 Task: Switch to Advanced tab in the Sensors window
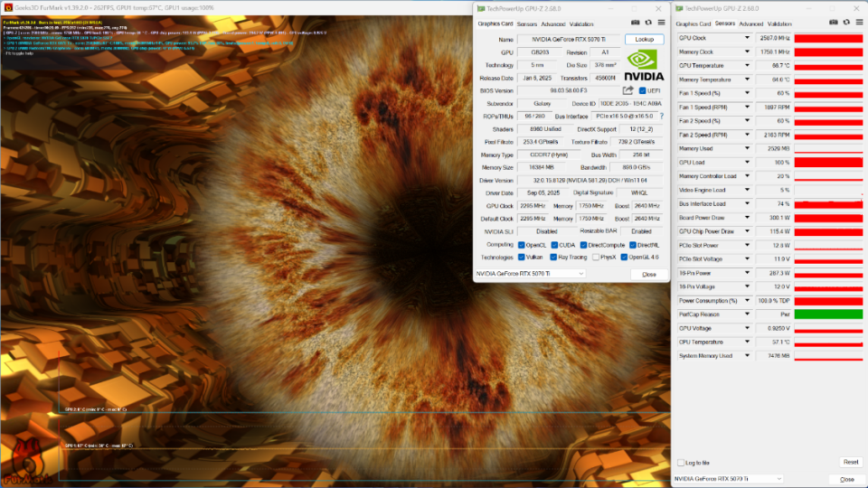click(x=751, y=24)
